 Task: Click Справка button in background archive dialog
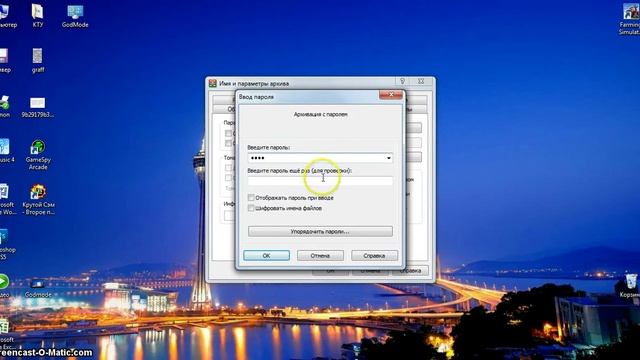tap(410, 270)
